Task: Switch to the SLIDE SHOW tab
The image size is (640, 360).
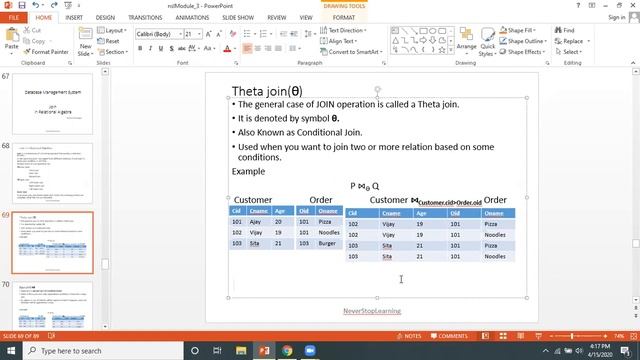Action: click(x=238, y=18)
